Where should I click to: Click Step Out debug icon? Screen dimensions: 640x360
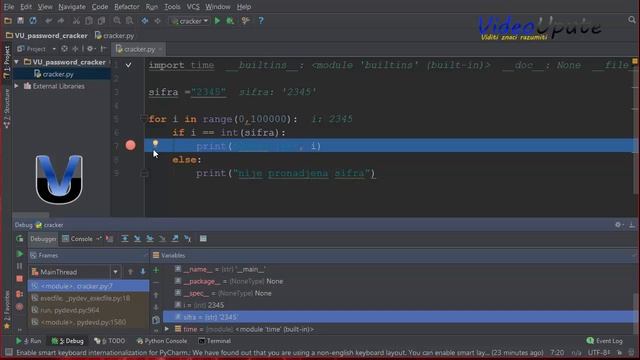coord(175,239)
